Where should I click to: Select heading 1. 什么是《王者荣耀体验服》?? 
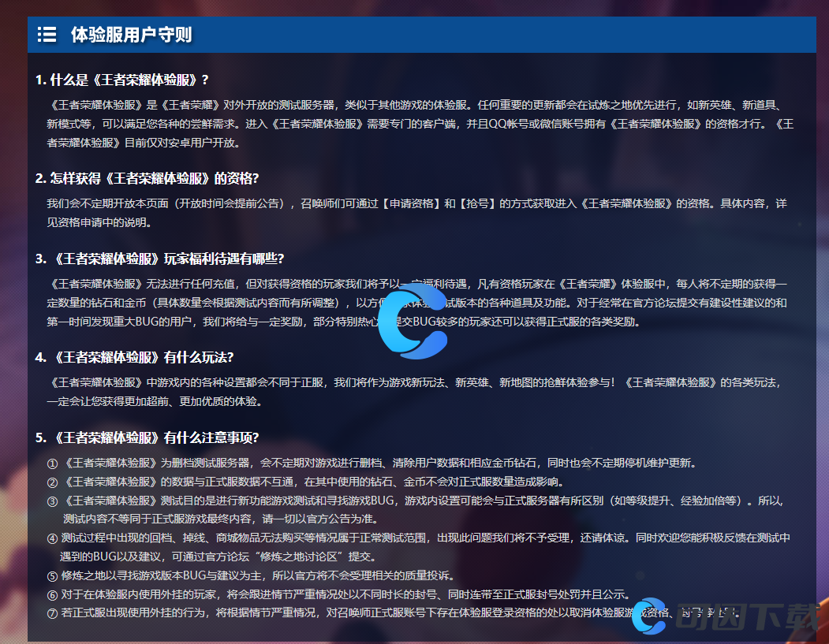point(122,80)
